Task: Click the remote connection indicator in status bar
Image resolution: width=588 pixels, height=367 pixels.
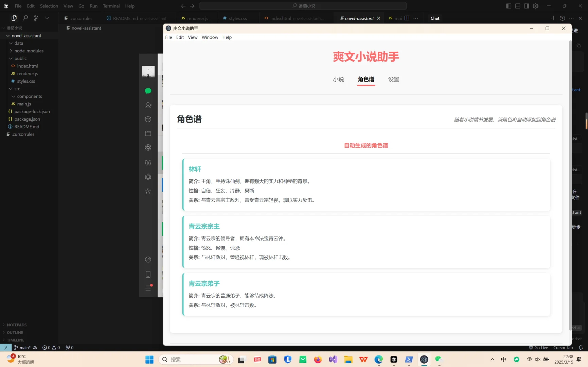Action: 5,347
